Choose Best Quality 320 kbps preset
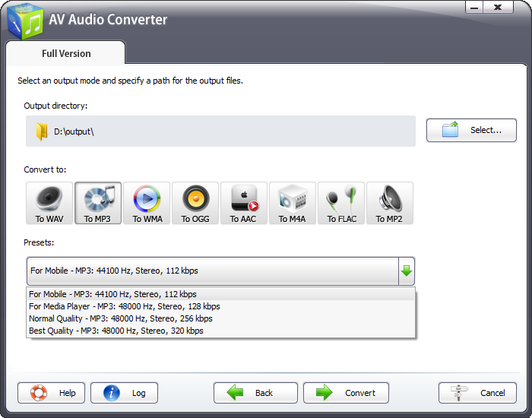 (x=220, y=331)
